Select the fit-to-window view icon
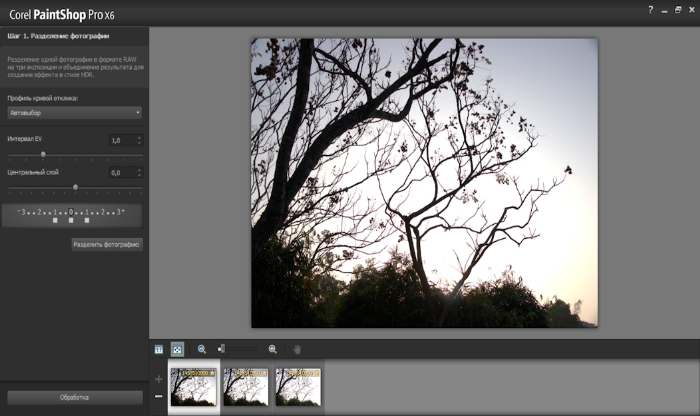Screen dimensions: 700x416 click(x=177, y=349)
